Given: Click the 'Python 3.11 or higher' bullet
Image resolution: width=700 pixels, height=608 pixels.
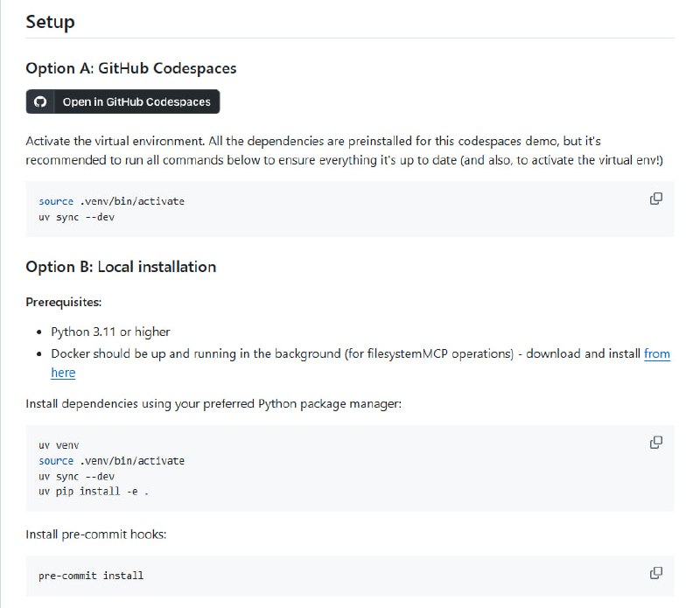Looking at the screenshot, I should [110, 332].
